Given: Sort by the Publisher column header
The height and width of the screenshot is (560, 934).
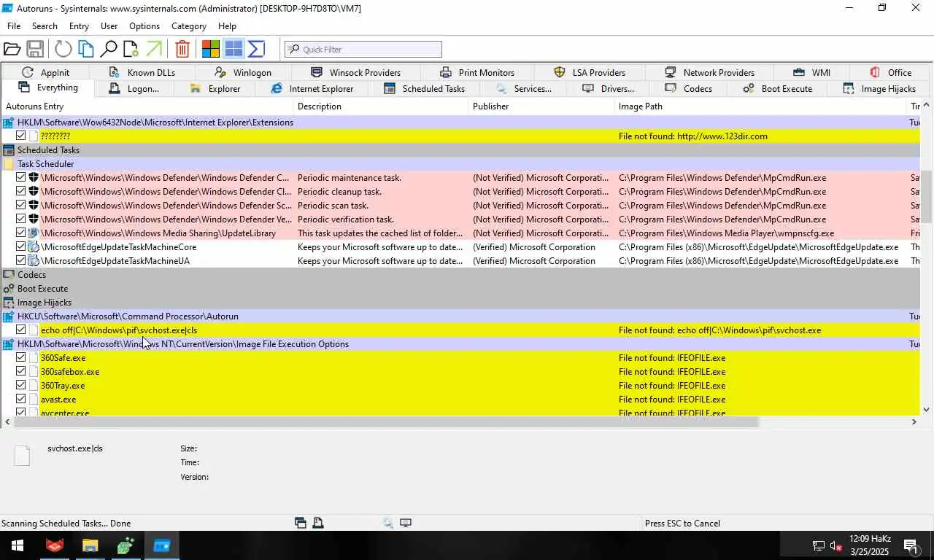Looking at the screenshot, I should pos(541,106).
